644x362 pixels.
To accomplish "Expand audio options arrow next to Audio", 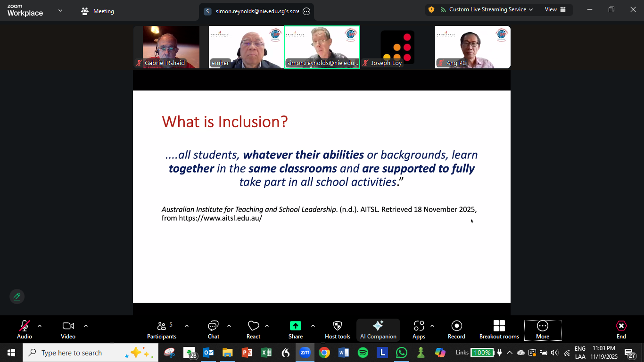I will (x=40, y=326).
